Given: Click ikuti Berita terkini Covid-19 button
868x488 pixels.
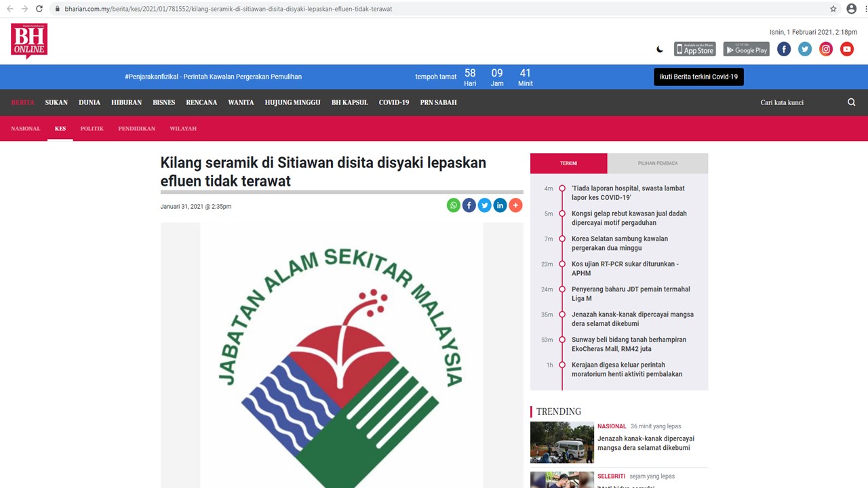Looking at the screenshot, I should 698,77.
